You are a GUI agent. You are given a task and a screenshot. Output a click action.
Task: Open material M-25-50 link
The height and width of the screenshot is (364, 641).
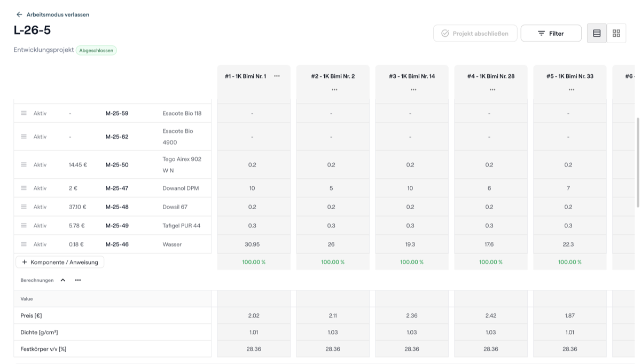pos(117,165)
